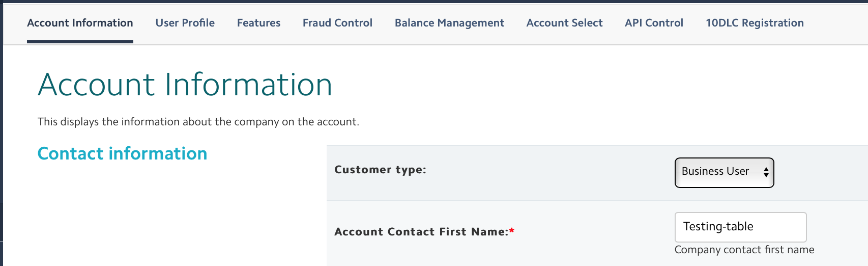Click the red required asterisk marker
868x266 pixels.
click(512, 231)
